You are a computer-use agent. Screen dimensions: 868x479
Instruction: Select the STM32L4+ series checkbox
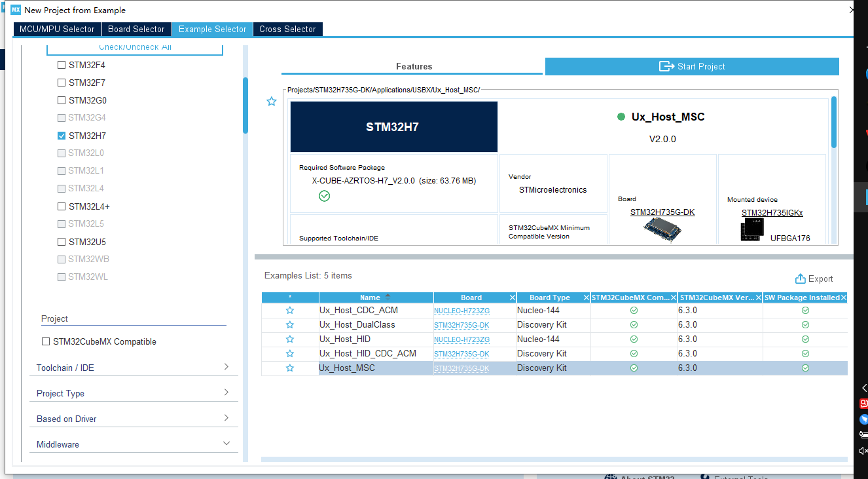point(62,206)
